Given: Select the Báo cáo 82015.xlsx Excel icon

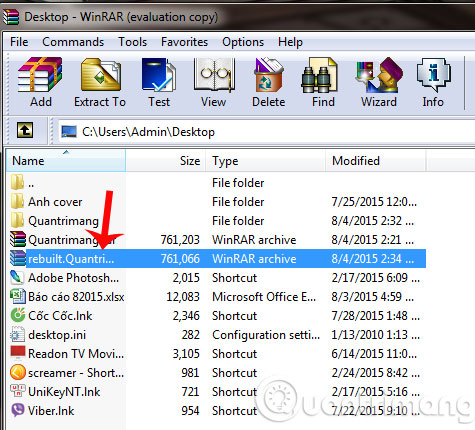Looking at the screenshot, I should click(x=18, y=296).
